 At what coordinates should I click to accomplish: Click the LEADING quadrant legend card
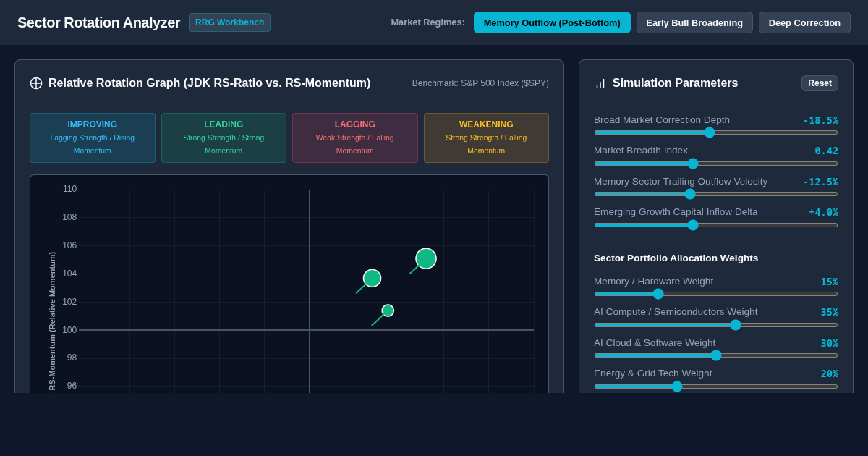pyautogui.click(x=224, y=138)
